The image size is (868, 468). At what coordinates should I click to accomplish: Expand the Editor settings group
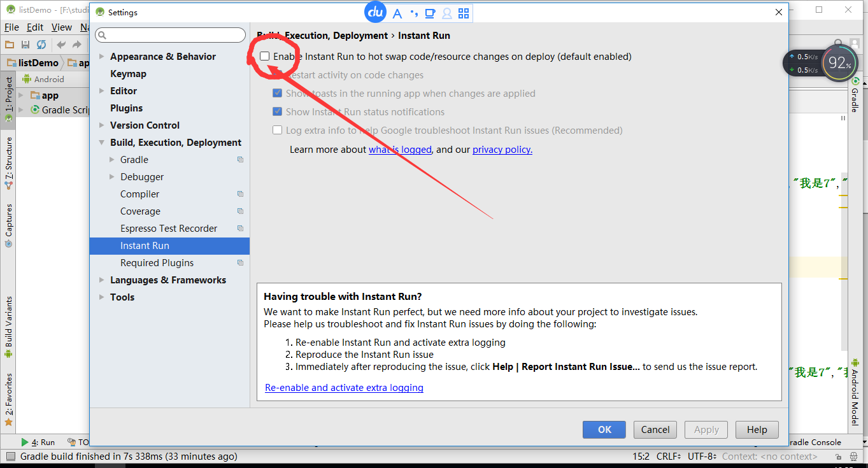[x=102, y=91]
